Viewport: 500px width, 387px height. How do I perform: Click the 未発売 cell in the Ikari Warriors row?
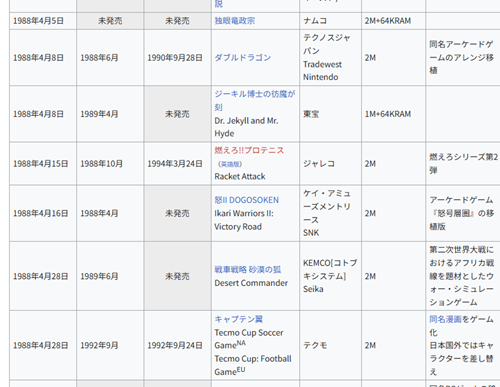pos(177,213)
